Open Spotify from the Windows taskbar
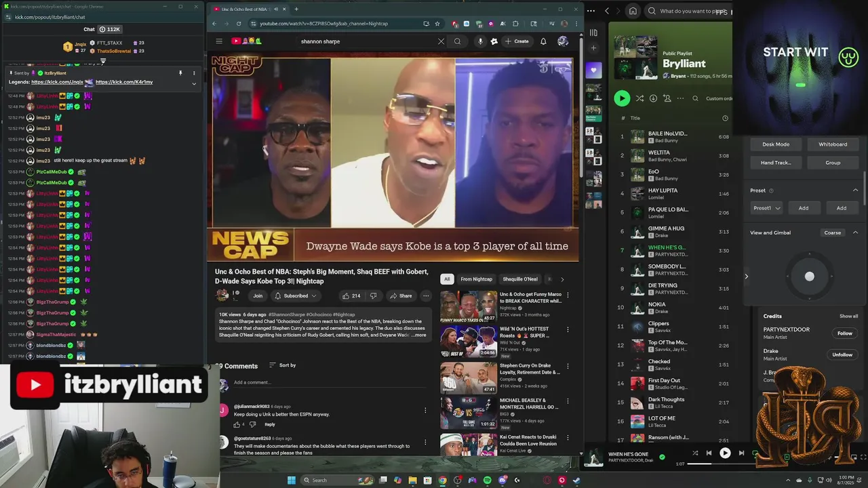 tap(487, 481)
